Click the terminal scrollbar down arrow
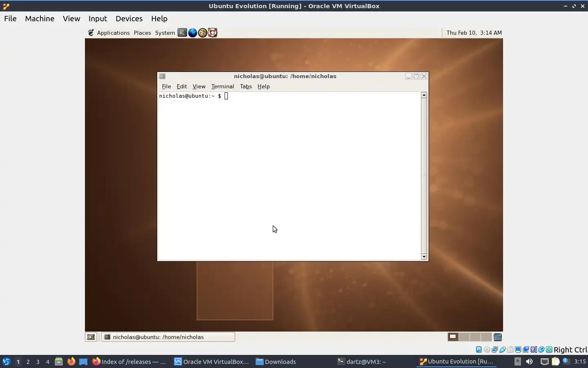This screenshot has width=588, height=368. coord(424,257)
